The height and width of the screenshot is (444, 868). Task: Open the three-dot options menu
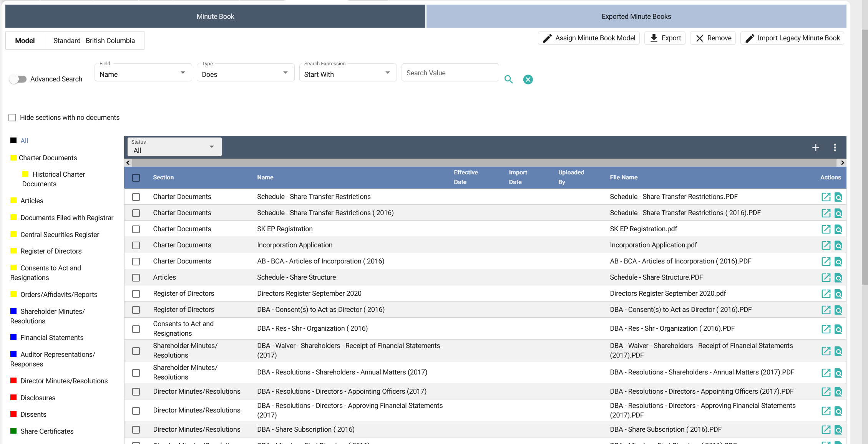tap(835, 147)
